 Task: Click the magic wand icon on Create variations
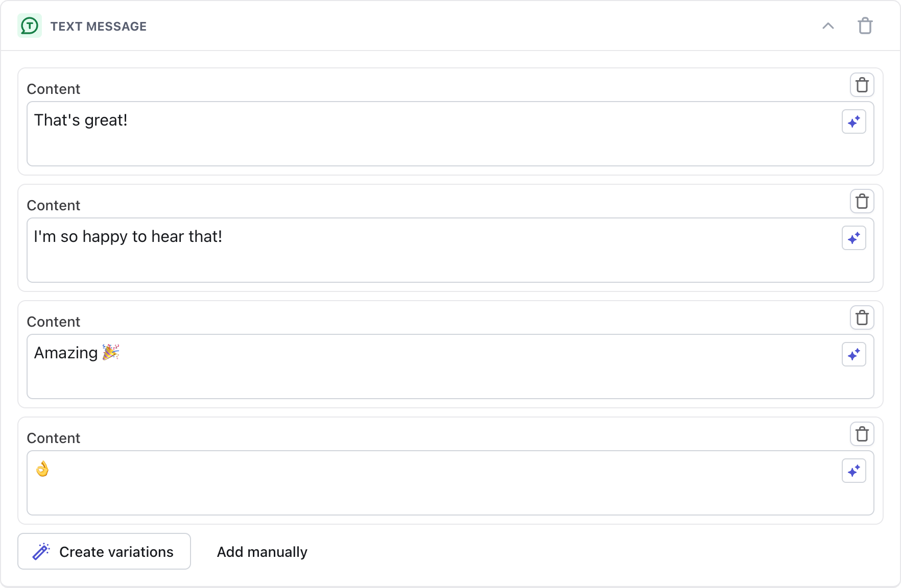tap(41, 551)
